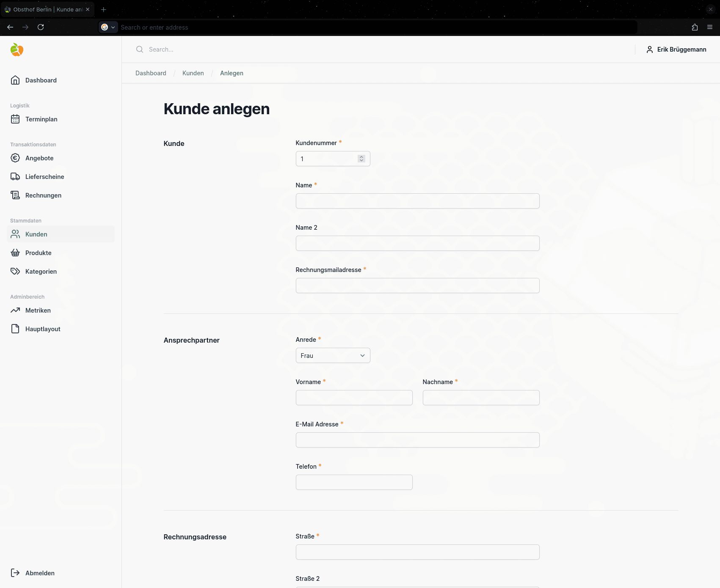Screen dimensions: 720x588
Task: Open Hauptlayout via the document icon
Action: [16, 329]
